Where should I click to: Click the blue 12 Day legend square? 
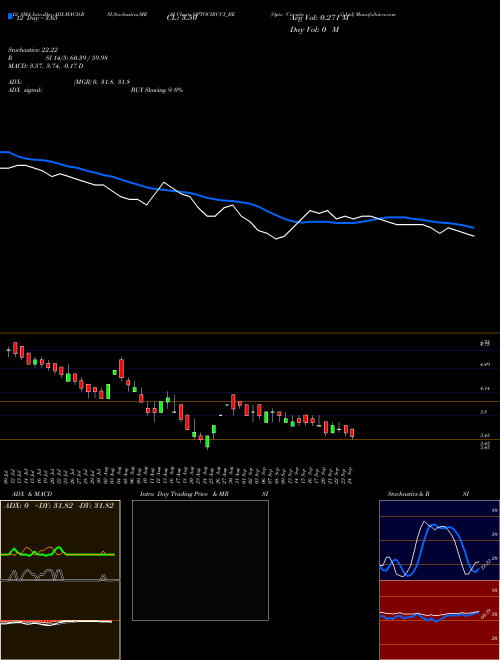pos(10,17)
